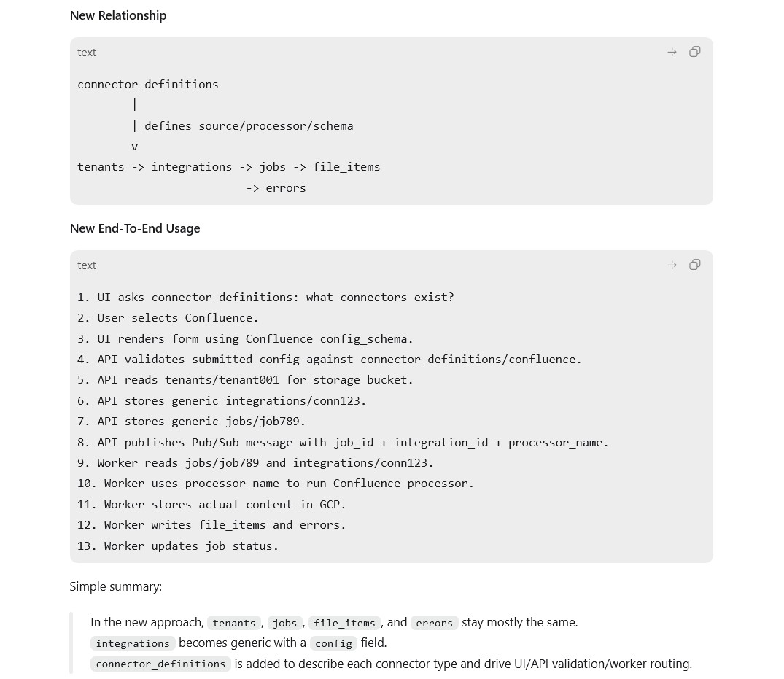Image resolution: width=784 pixels, height=679 pixels.
Task: Click the 'text' language label above connector_definitions
Action: point(87,53)
